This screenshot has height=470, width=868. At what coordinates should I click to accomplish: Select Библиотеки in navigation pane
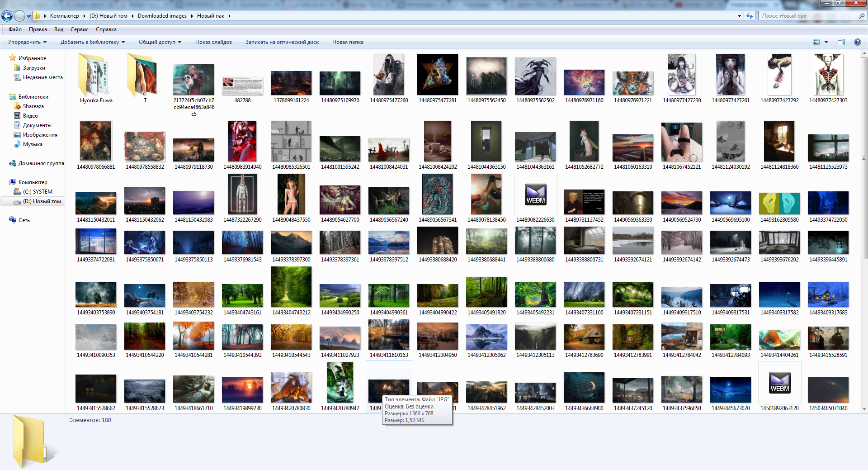(x=33, y=97)
